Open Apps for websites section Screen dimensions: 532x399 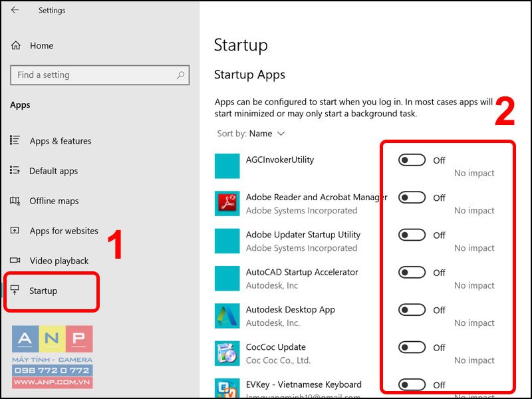click(x=64, y=231)
